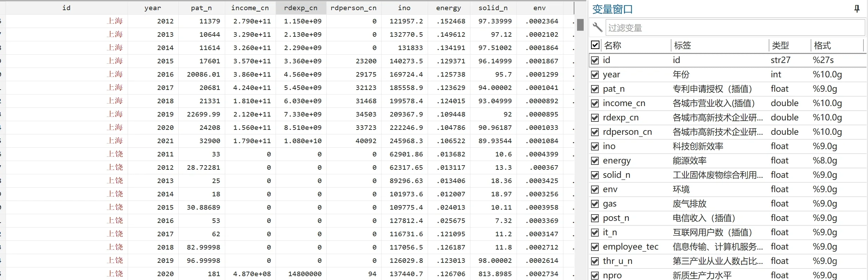
Task: Select the env column header in data grid
Action: pos(540,8)
